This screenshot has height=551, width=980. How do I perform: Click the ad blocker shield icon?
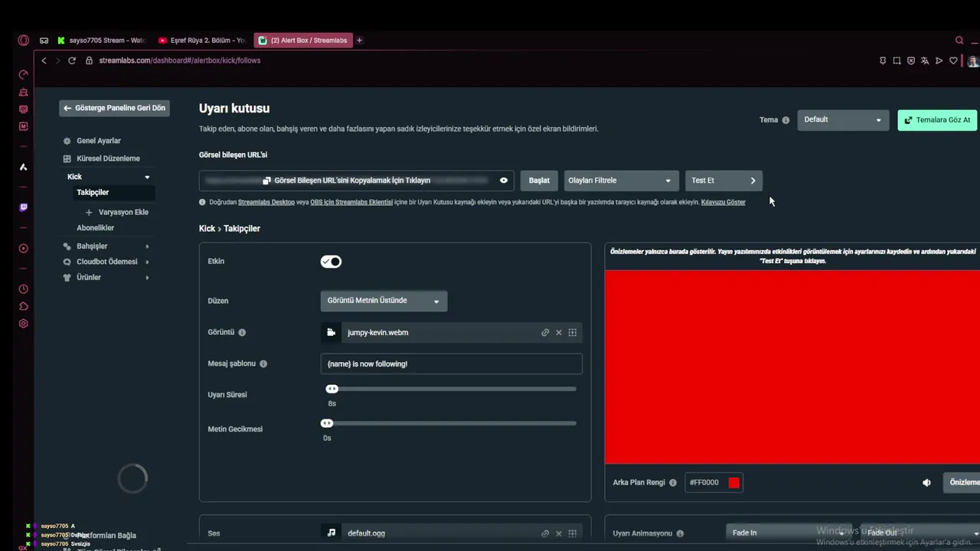click(x=910, y=60)
